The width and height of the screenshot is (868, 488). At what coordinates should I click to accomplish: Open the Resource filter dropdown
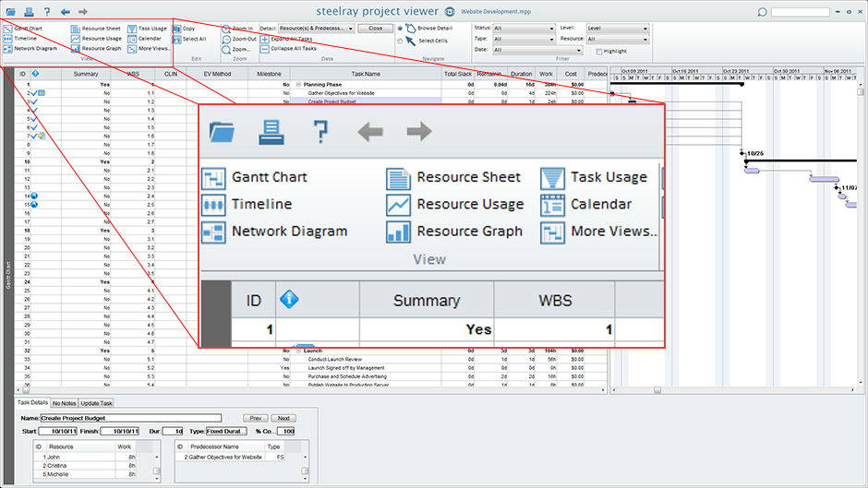pos(617,40)
